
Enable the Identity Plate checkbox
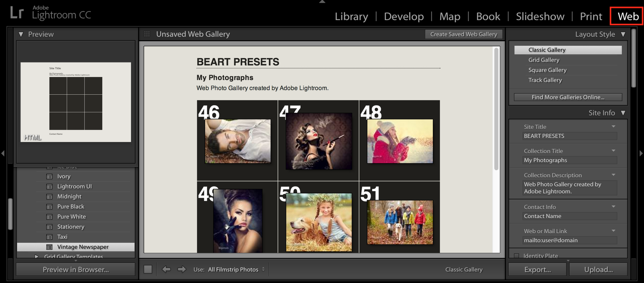(x=516, y=255)
